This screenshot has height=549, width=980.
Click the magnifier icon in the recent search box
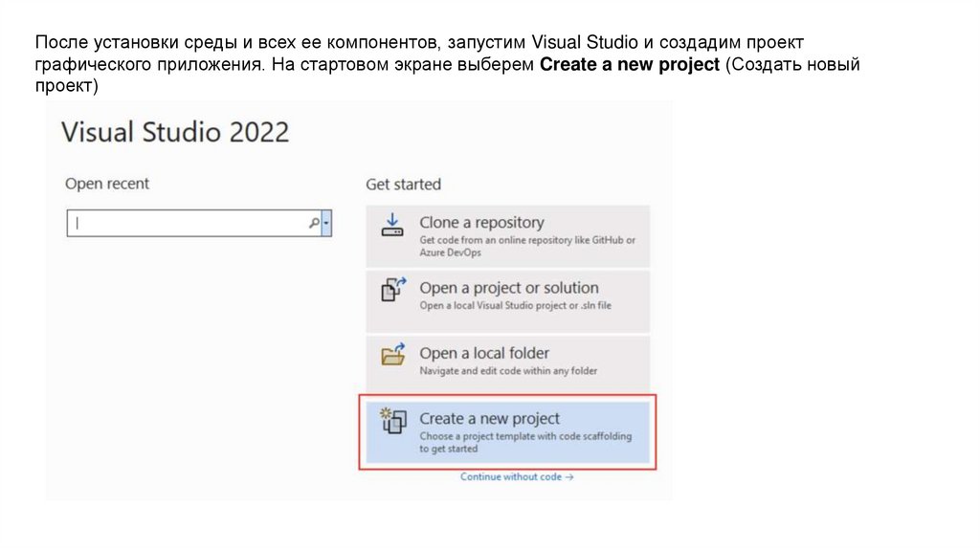pyautogui.click(x=313, y=223)
